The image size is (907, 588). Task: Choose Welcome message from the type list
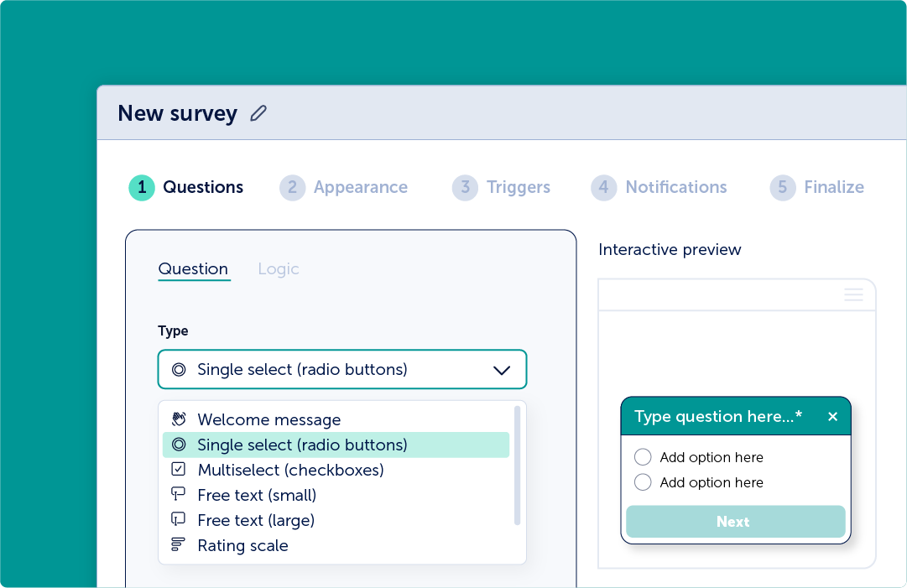pyautogui.click(x=268, y=419)
